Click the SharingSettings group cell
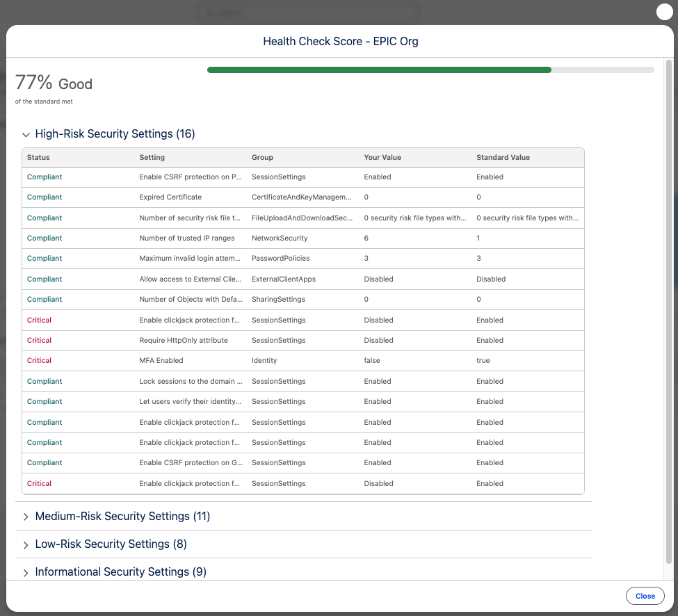This screenshot has height=616, width=678. point(278,299)
